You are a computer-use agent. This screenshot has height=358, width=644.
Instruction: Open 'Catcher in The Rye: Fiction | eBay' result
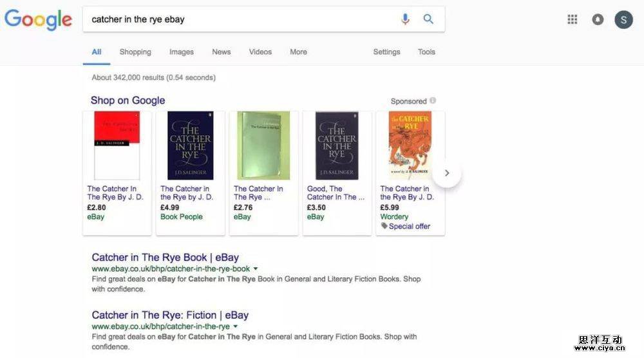pos(170,315)
